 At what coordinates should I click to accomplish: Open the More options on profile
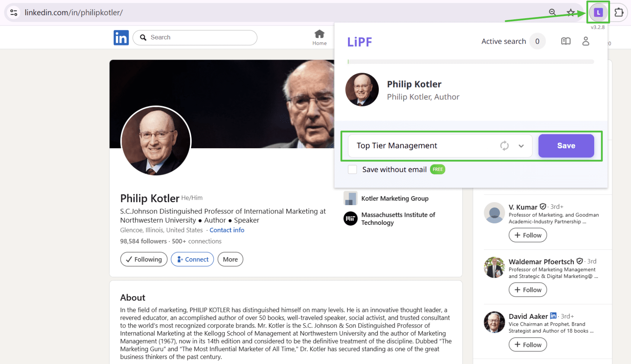click(x=230, y=259)
